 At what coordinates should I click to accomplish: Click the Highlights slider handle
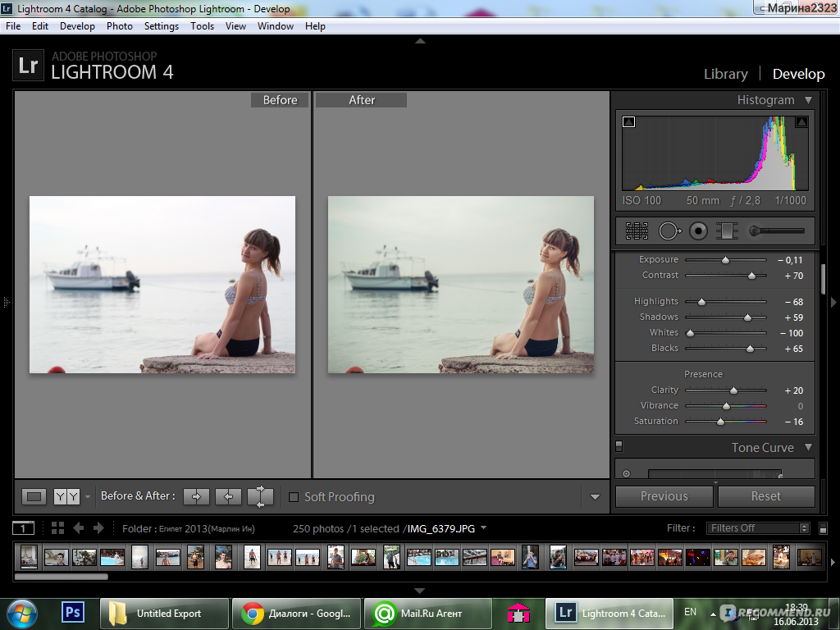pos(702,302)
